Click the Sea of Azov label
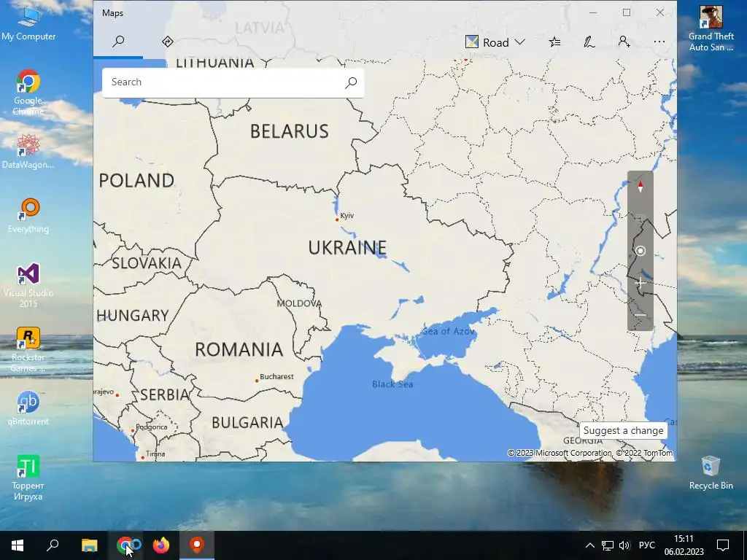Viewport: 747px width, 560px height. tap(449, 332)
